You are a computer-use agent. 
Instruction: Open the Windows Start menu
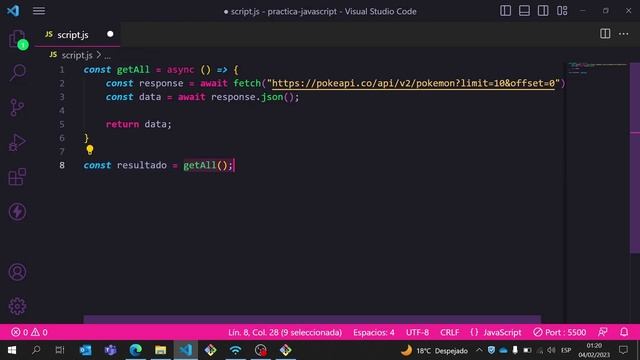(12, 350)
